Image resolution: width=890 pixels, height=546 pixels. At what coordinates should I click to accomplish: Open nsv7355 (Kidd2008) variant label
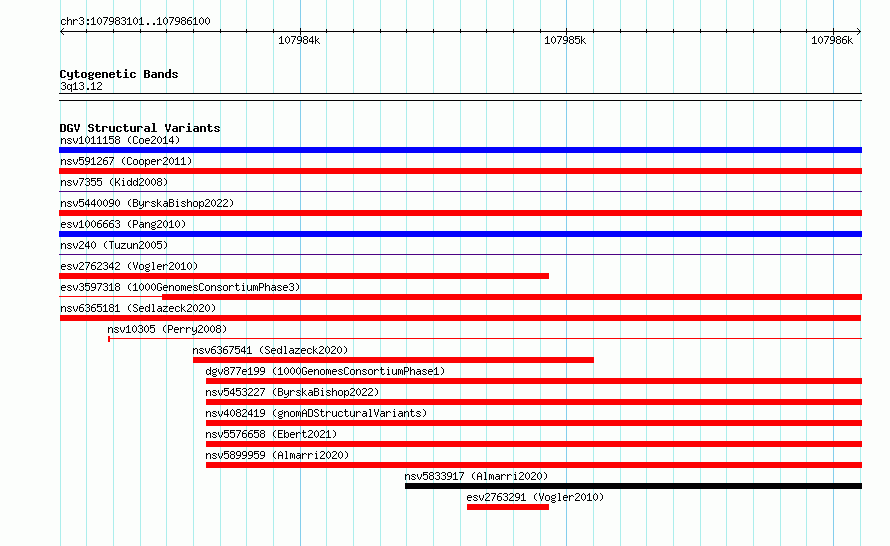pos(114,182)
